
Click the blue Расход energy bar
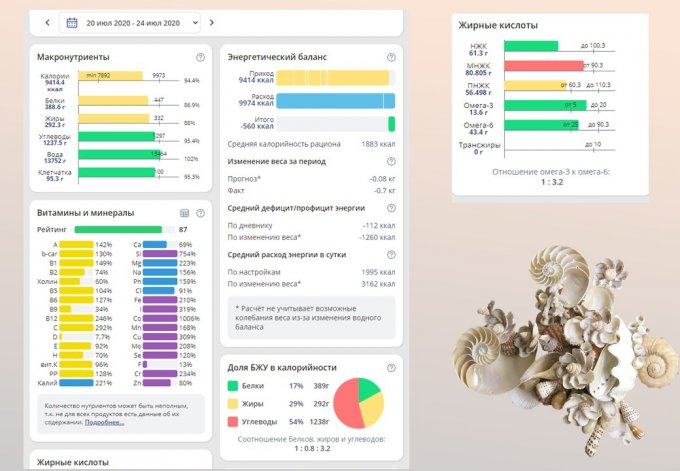(335, 100)
